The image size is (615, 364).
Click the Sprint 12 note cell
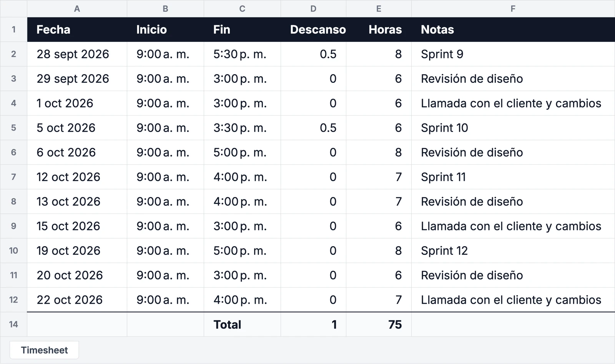(x=513, y=251)
